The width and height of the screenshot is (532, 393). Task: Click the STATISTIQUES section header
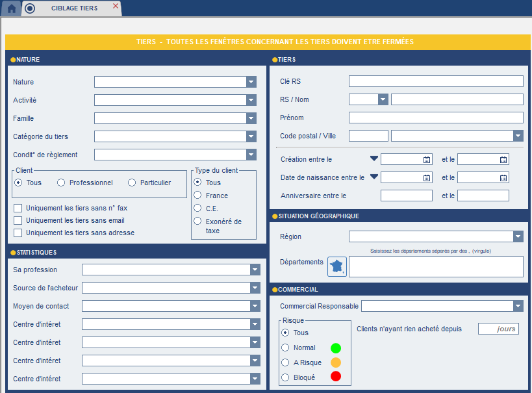(x=36, y=253)
